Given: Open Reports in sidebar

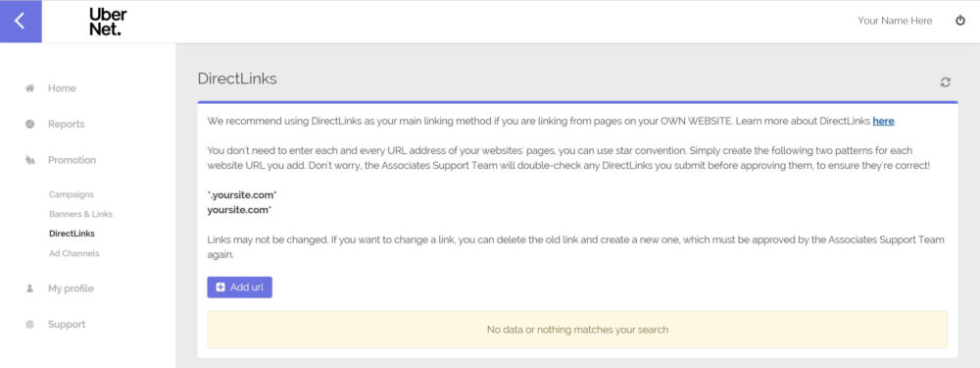Looking at the screenshot, I should tap(67, 124).
